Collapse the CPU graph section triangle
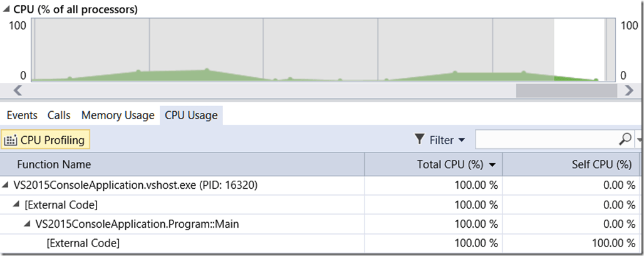The height and width of the screenshot is (256, 644). 7,9
